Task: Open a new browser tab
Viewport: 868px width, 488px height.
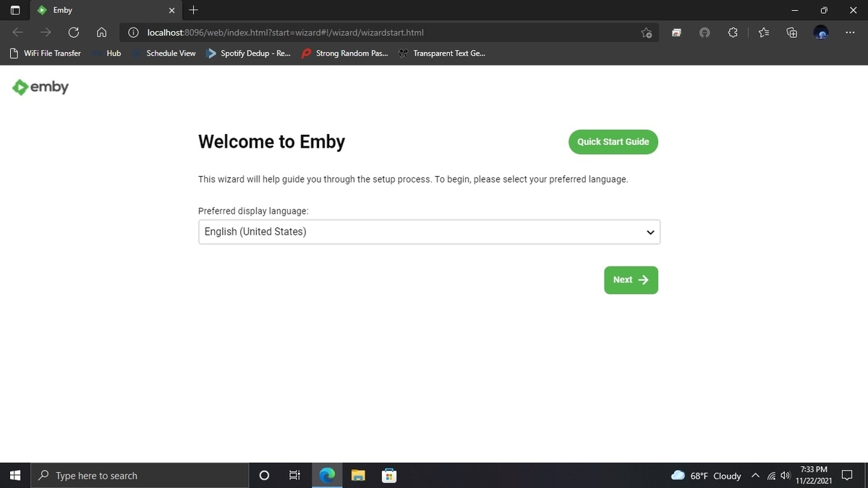Action: coord(193,10)
